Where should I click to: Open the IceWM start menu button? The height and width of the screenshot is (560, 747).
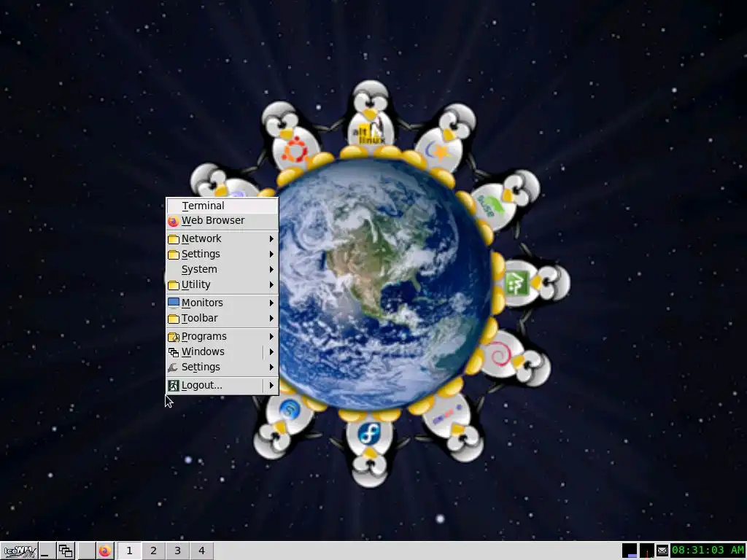(19, 551)
